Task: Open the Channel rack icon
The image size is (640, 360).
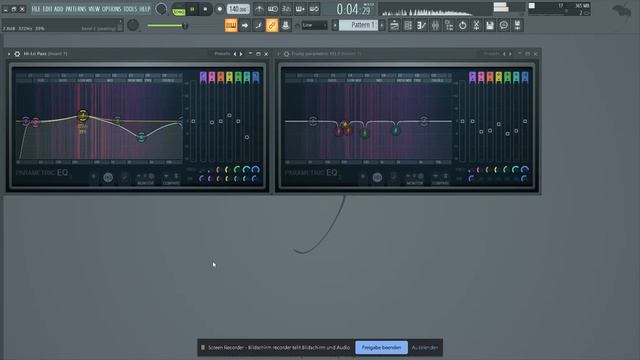Action: (x=408, y=25)
